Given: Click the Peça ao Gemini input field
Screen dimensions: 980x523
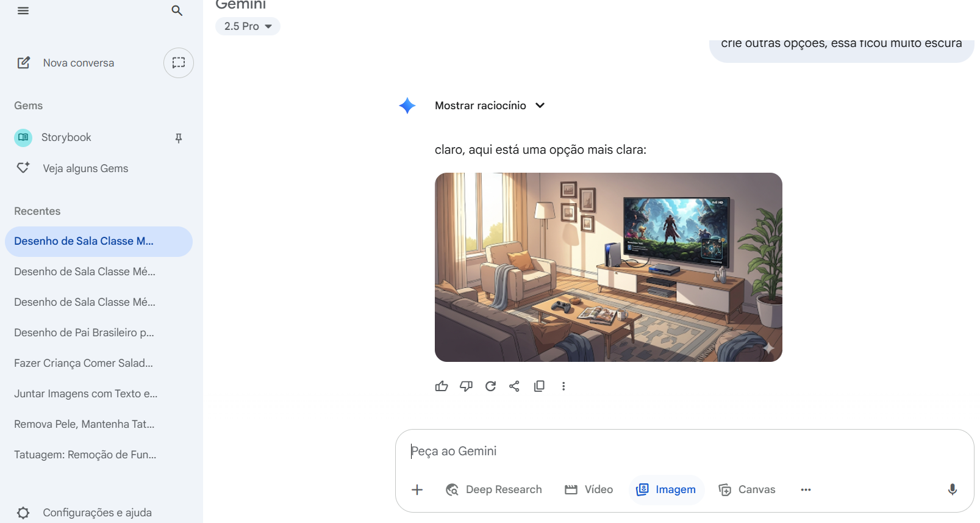Looking at the screenshot, I should [x=671, y=451].
